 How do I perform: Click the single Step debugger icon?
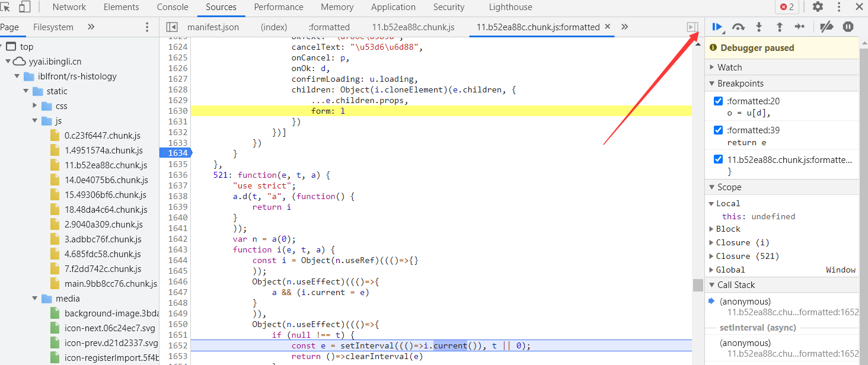coord(800,27)
